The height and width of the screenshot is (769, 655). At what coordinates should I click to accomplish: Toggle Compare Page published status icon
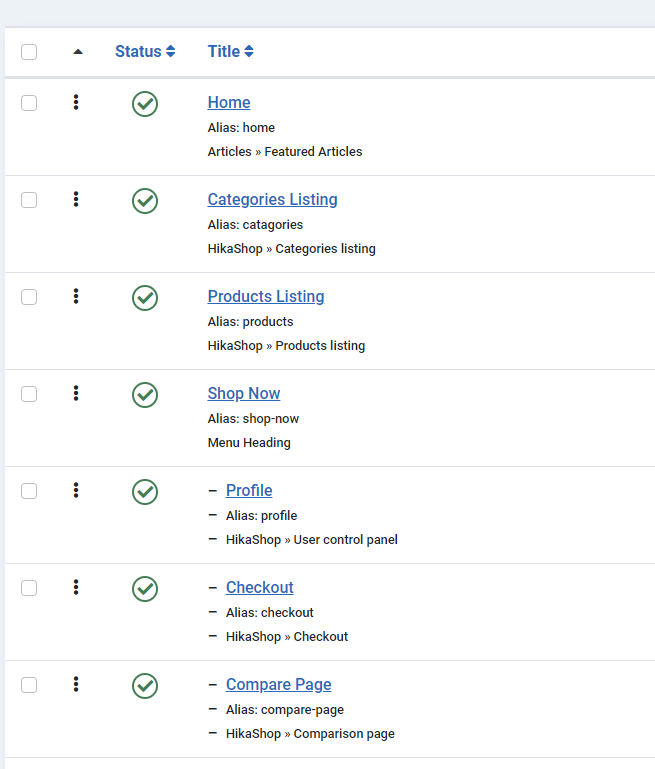[x=145, y=686]
